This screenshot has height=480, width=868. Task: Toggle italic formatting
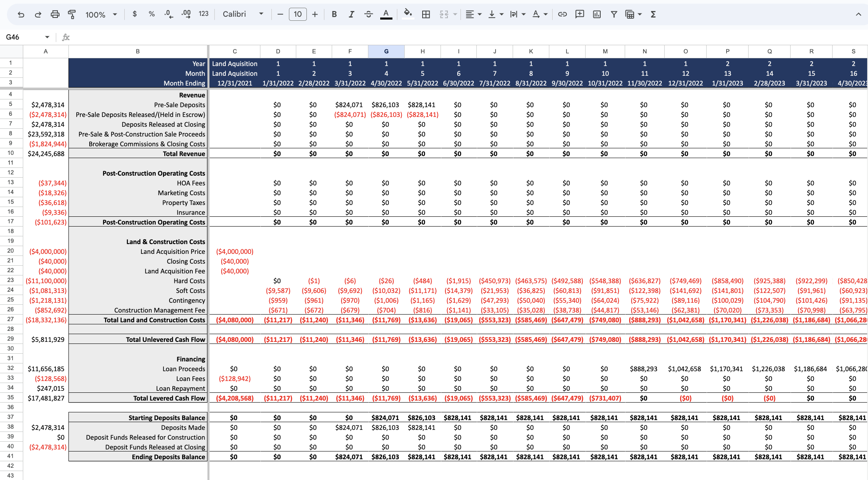(x=351, y=14)
